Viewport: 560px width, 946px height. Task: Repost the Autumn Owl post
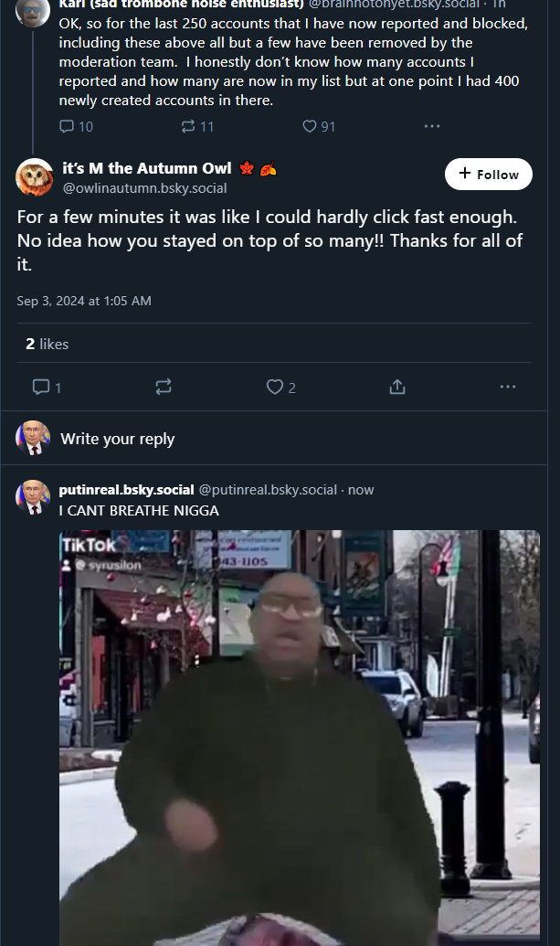(x=164, y=387)
